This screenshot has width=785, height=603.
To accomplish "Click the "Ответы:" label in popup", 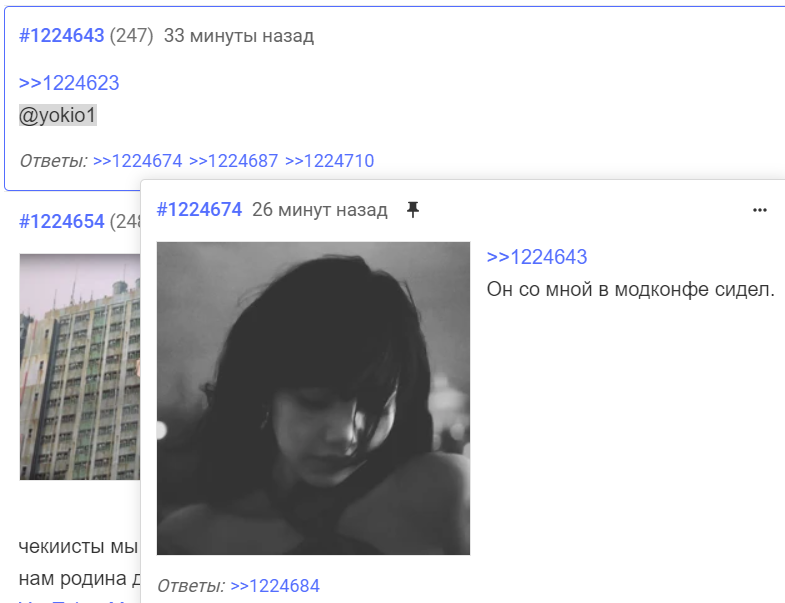I will (191, 585).
